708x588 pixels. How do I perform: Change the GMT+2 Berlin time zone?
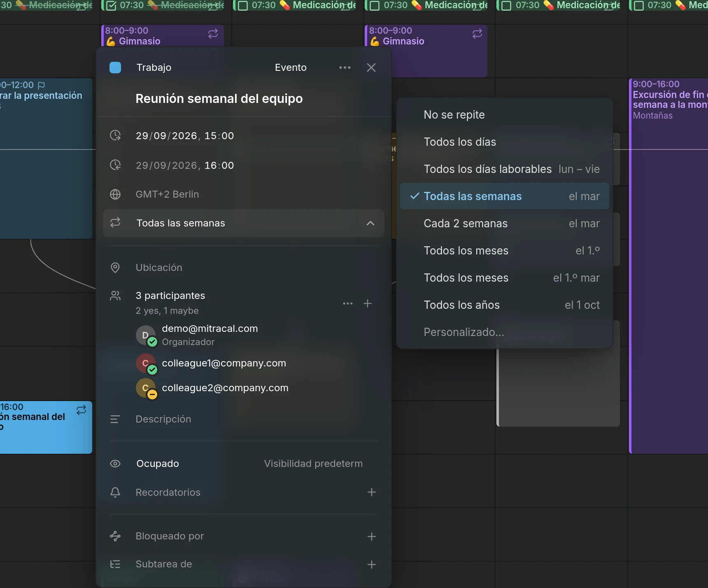pyautogui.click(x=168, y=194)
